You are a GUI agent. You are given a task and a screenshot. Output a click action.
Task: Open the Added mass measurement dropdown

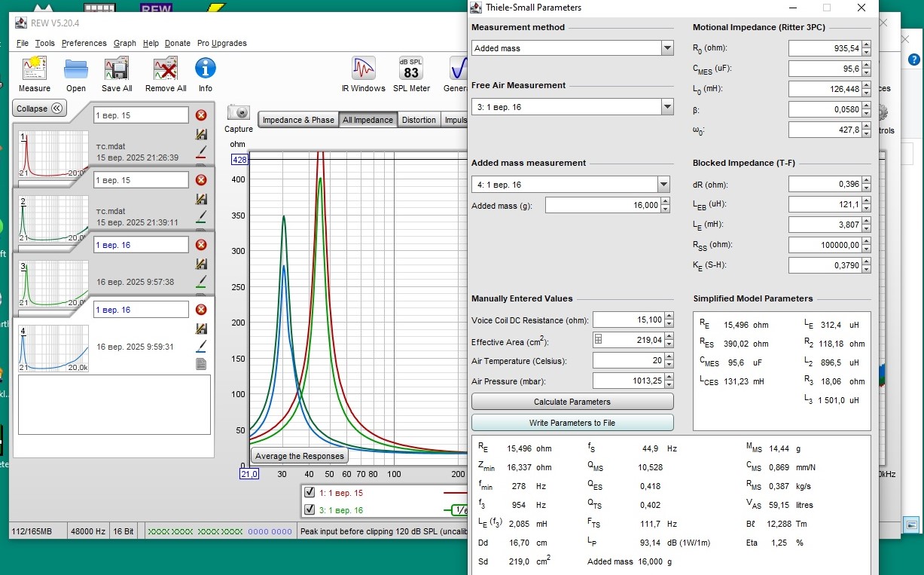pos(663,185)
